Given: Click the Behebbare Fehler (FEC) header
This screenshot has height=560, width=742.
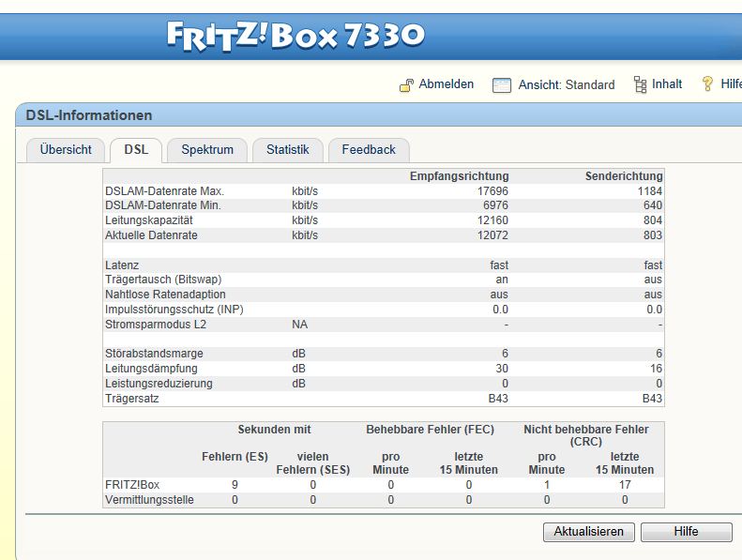Looking at the screenshot, I should [431, 430].
